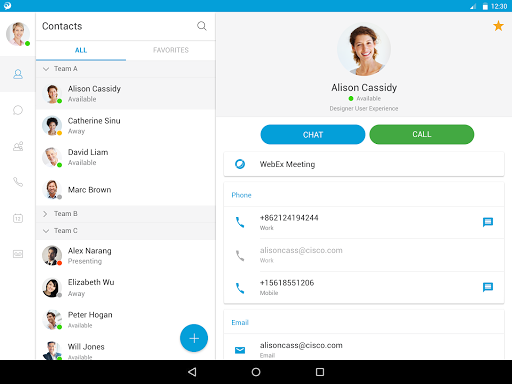
Task: Tap the Android recent apps button
Action: click(x=320, y=372)
